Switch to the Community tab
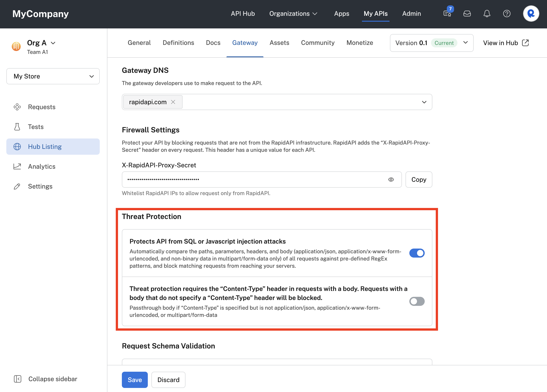This screenshot has width=547, height=392. [318, 43]
